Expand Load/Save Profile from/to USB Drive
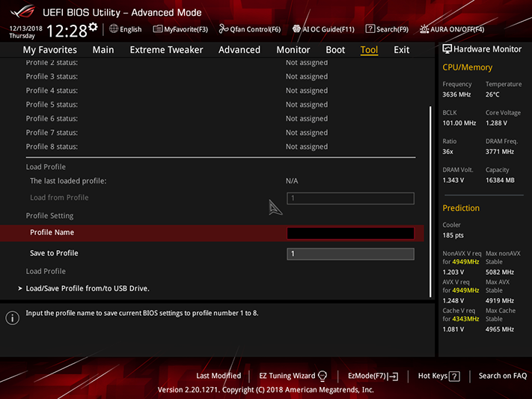Image resolution: width=532 pixels, height=399 pixels. 88,288
